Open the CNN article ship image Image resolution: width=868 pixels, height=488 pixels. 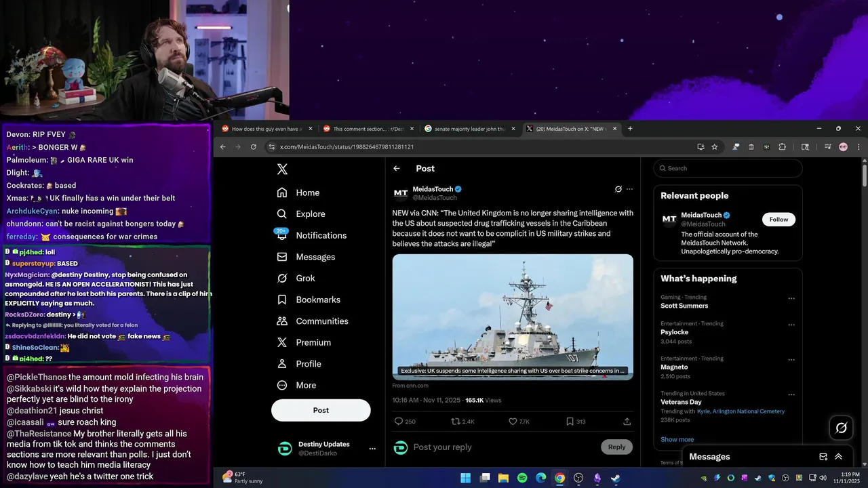click(513, 317)
